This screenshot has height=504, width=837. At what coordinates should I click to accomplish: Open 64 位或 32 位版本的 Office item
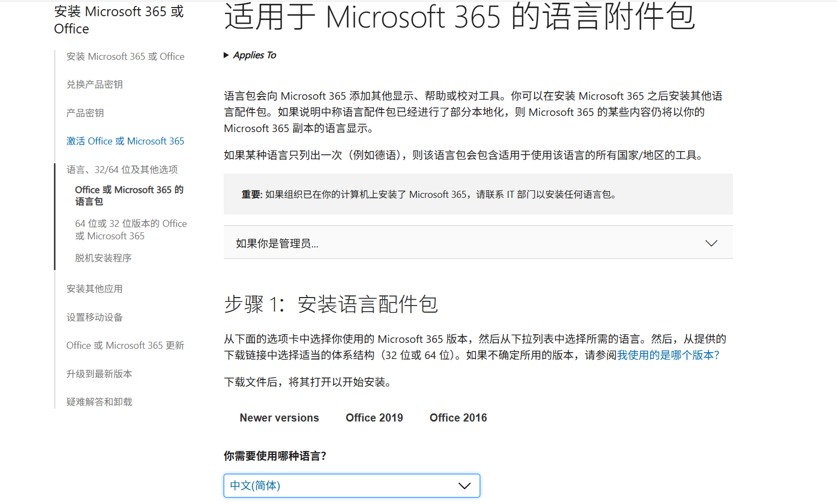[131, 230]
